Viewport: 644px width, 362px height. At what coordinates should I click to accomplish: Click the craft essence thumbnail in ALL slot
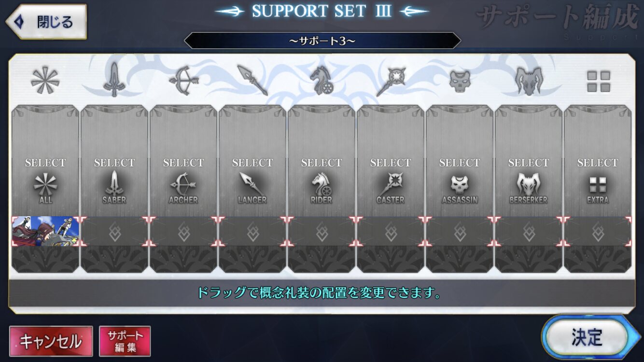click(x=45, y=231)
